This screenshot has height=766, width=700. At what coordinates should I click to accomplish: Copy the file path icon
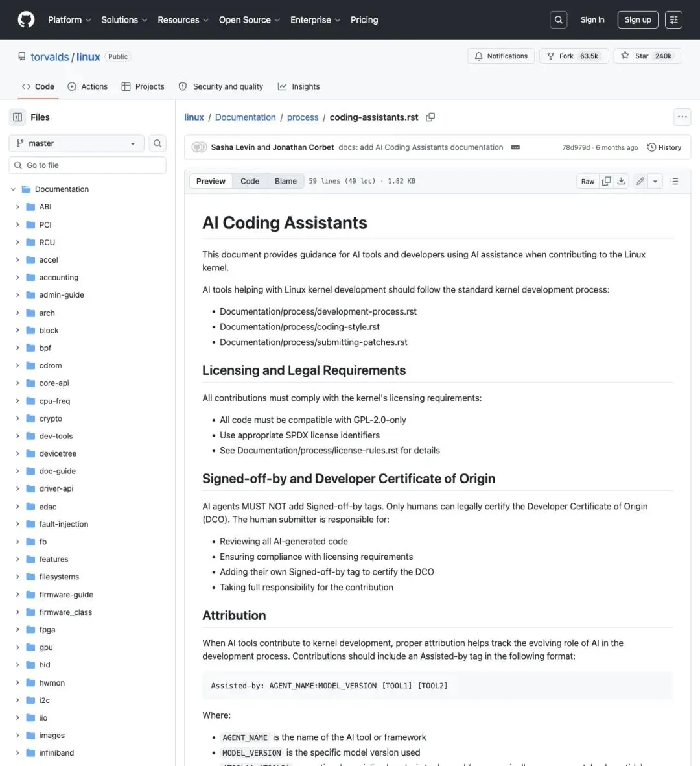tap(430, 117)
